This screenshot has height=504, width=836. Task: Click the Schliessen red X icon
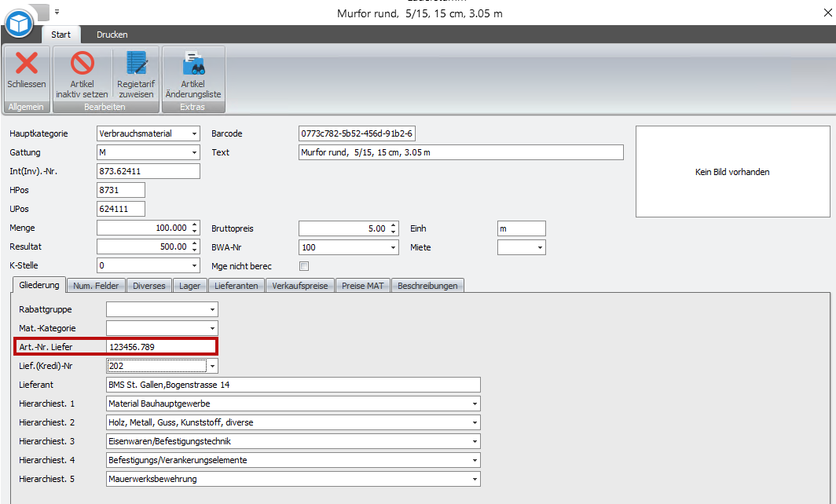(27, 64)
